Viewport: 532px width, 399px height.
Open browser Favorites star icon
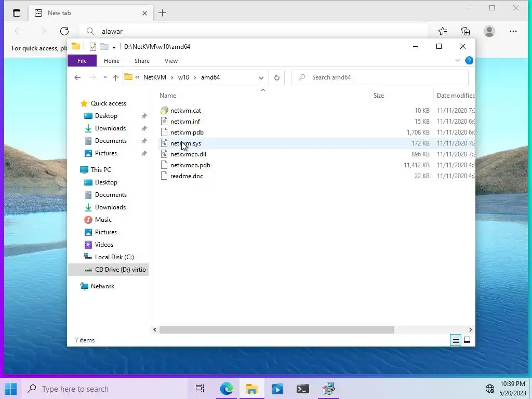443,31
